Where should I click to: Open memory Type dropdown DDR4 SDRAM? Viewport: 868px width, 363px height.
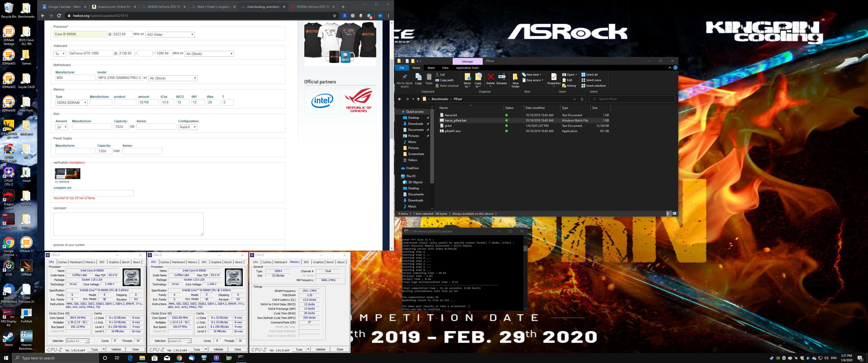coord(71,103)
